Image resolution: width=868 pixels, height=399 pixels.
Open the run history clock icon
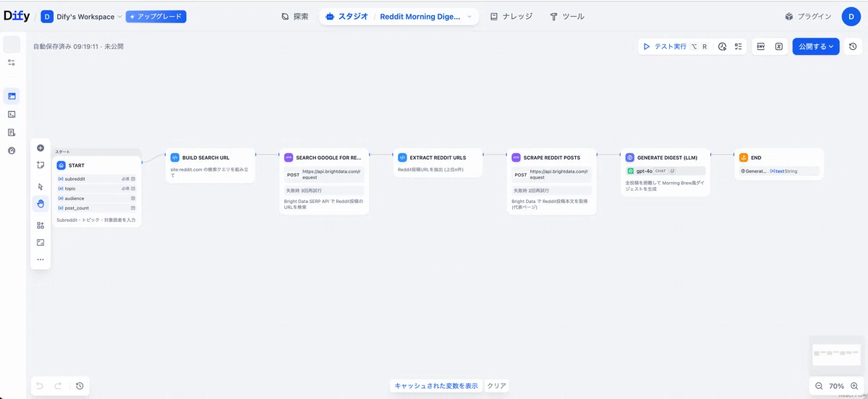click(722, 46)
